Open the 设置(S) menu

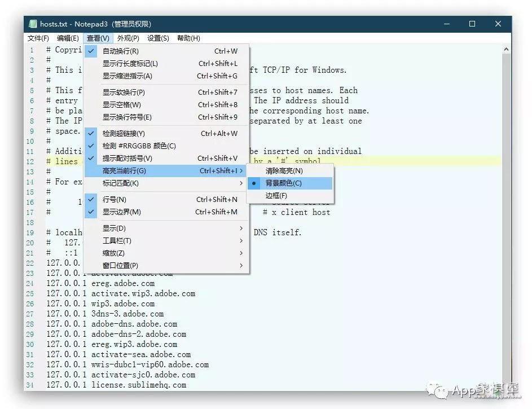(158, 38)
